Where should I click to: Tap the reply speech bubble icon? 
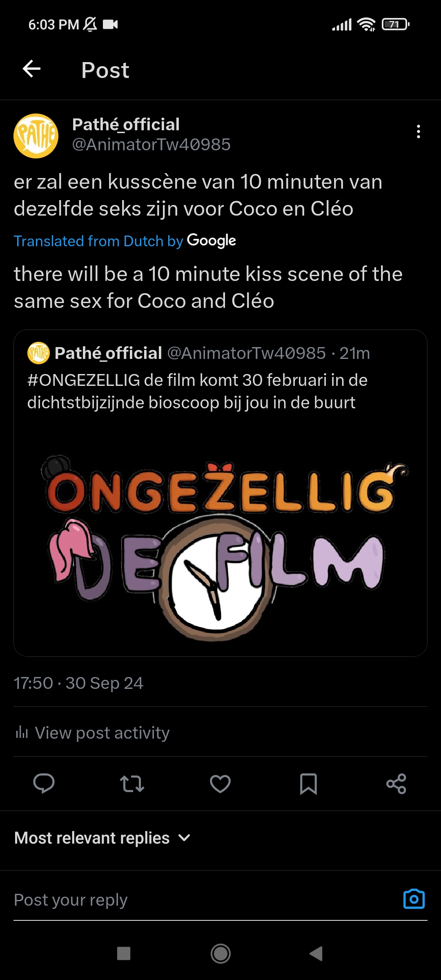(44, 783)
